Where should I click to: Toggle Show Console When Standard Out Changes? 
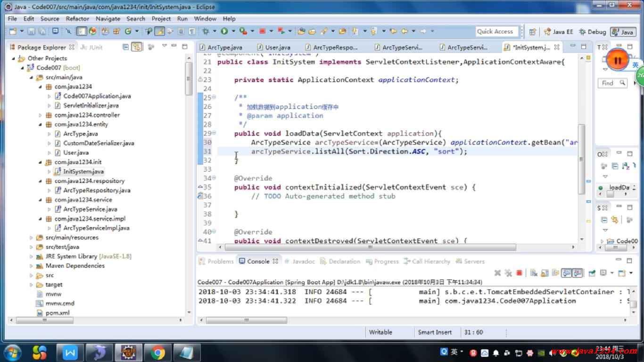coord(567,273)
